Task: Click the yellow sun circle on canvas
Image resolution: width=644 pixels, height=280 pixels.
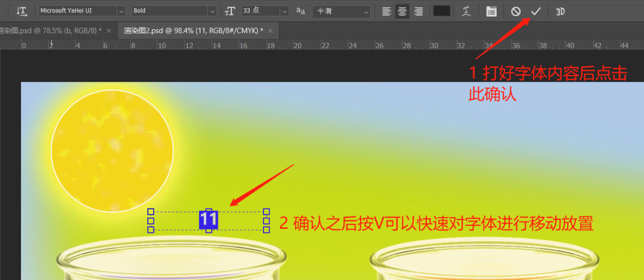Action: pos(112,151)
